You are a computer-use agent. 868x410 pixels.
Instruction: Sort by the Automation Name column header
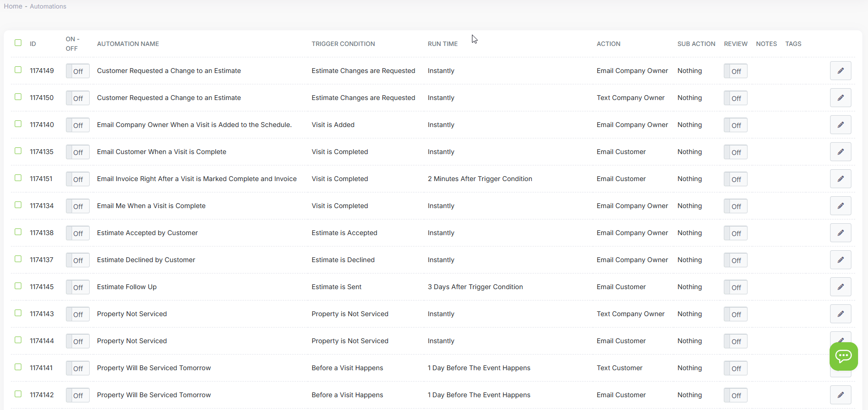point(128,44)
